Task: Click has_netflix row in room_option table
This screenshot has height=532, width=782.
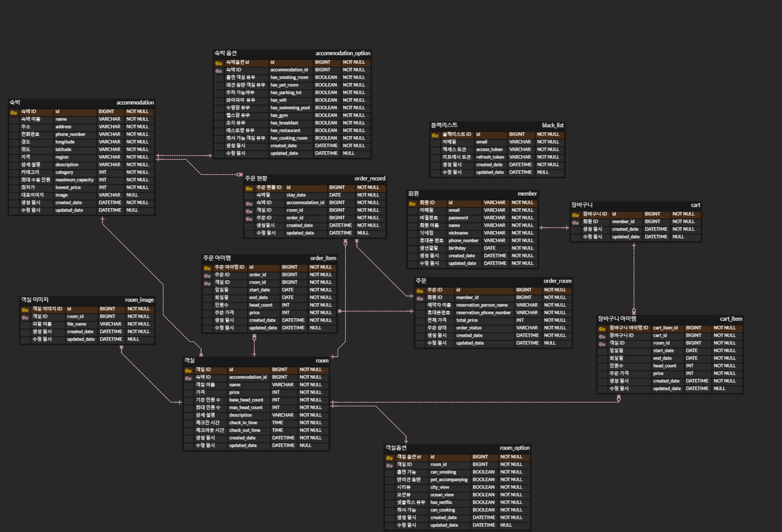Action: [441, 502]
